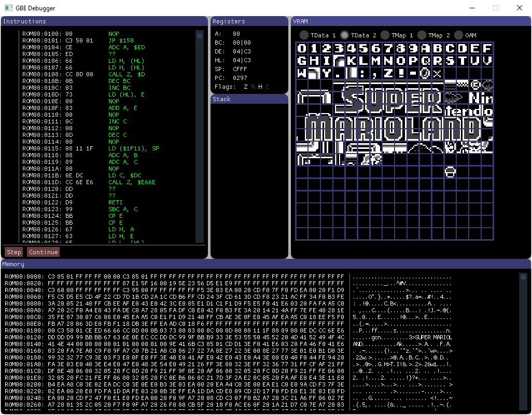Click the '3>SUPER MARIOL' ASCII text in memory
Screen dimensions: 532x415
point(430,337)
